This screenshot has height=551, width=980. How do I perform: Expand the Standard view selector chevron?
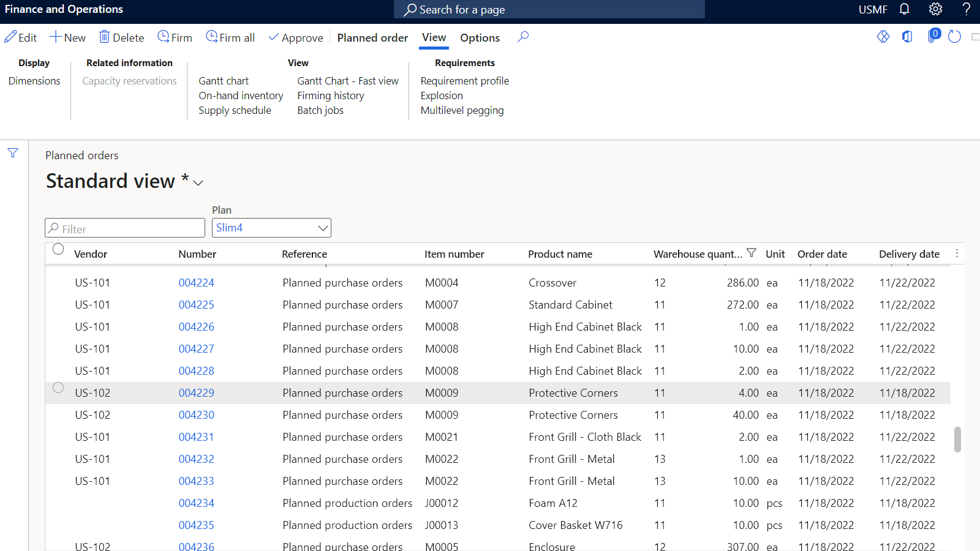tap(198, 182)
